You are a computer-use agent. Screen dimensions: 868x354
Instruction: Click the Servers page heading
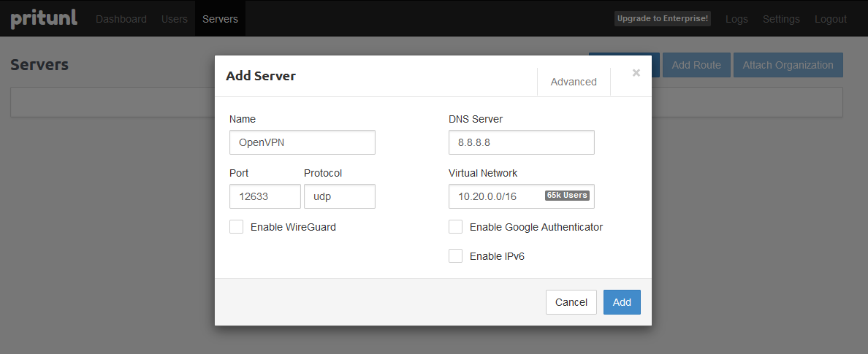pos(39,65)
